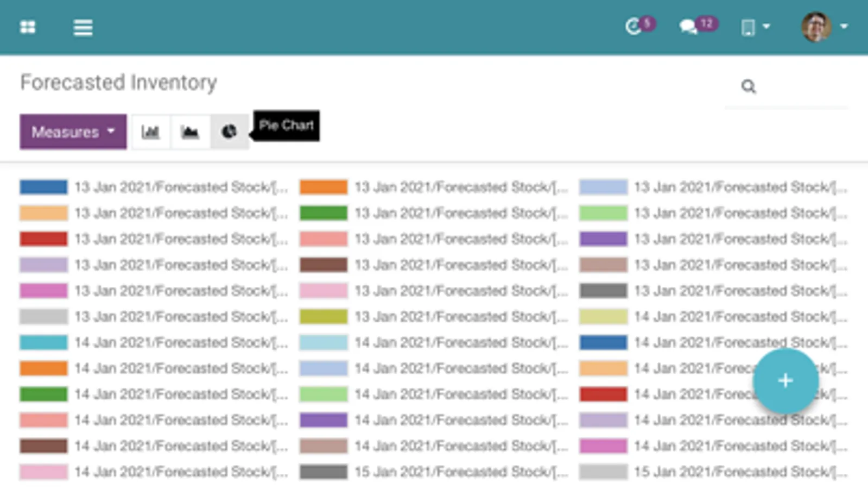Toggle the dark orange 13 Jan legend swatch
This screenshot has width=868, height=489.
point(324,187)
